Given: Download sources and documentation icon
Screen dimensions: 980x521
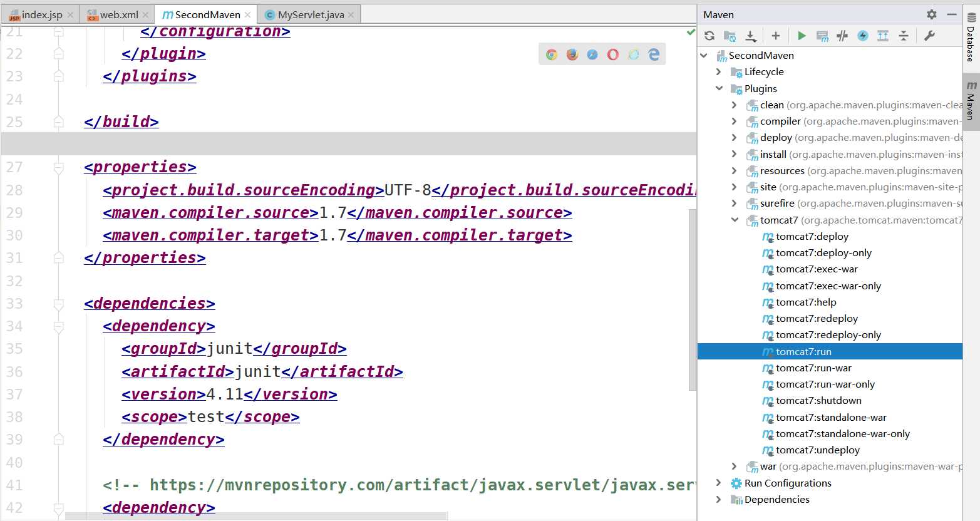Looking at the screenshot, I should (751, 36).
